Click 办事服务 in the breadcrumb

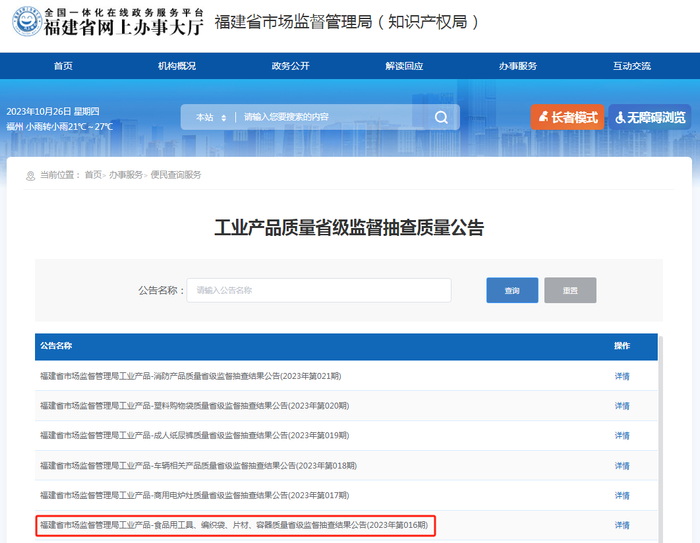click(126, 175)
